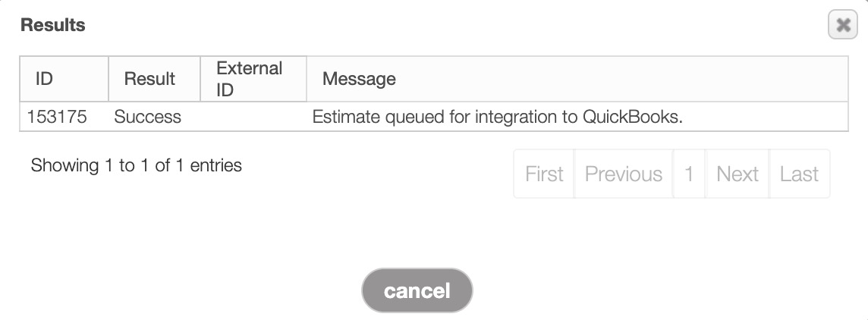Go to the First page of results
Screen dimensions: 868x320
click(544, 174)
